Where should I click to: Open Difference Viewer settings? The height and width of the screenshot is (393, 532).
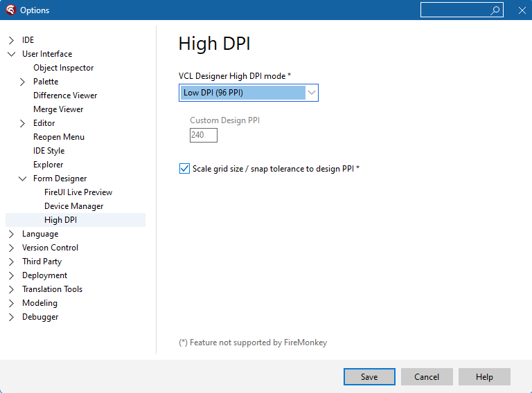pos(65,95)
